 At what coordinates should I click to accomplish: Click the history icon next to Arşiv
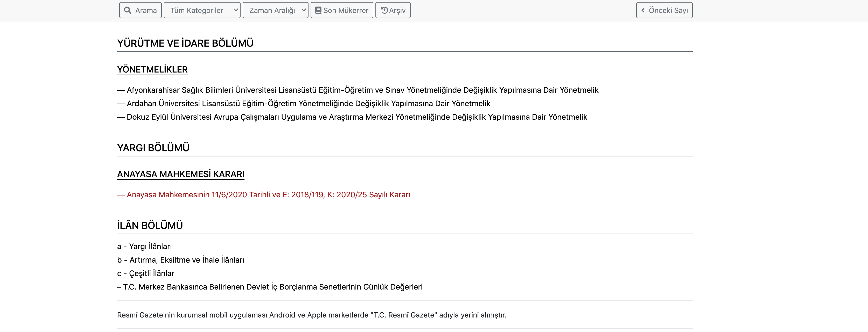(384, 10)
